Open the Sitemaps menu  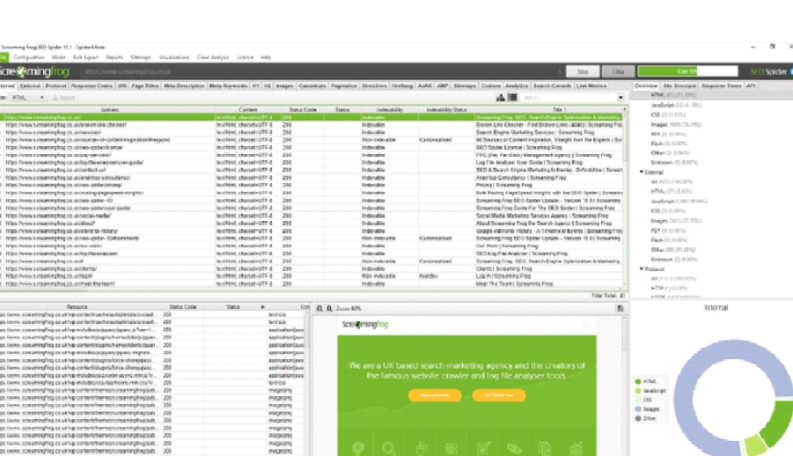[x=141, y=57]
